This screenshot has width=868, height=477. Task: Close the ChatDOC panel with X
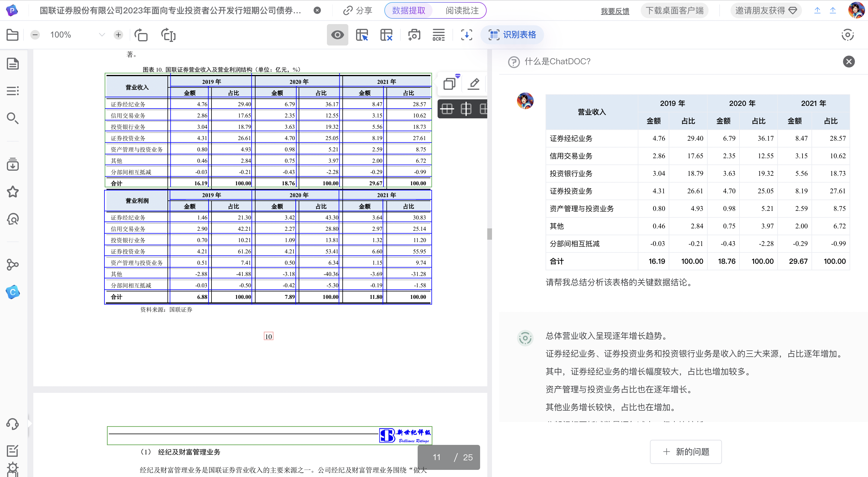[849, 62]
